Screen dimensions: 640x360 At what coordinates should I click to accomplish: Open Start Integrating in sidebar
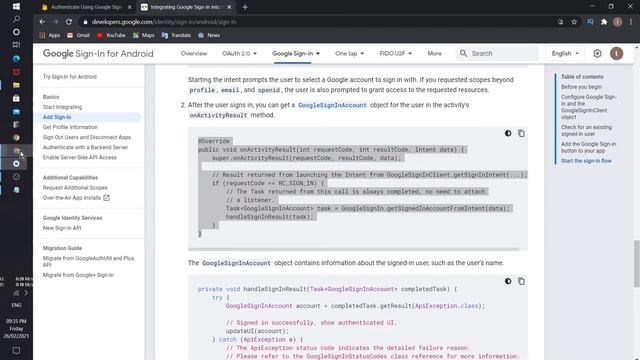[62, 107]
